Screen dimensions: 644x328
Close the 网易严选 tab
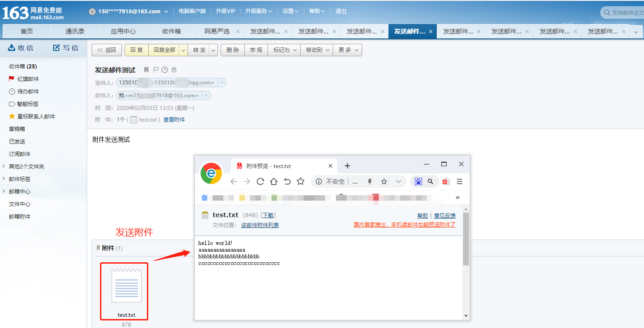238,31
